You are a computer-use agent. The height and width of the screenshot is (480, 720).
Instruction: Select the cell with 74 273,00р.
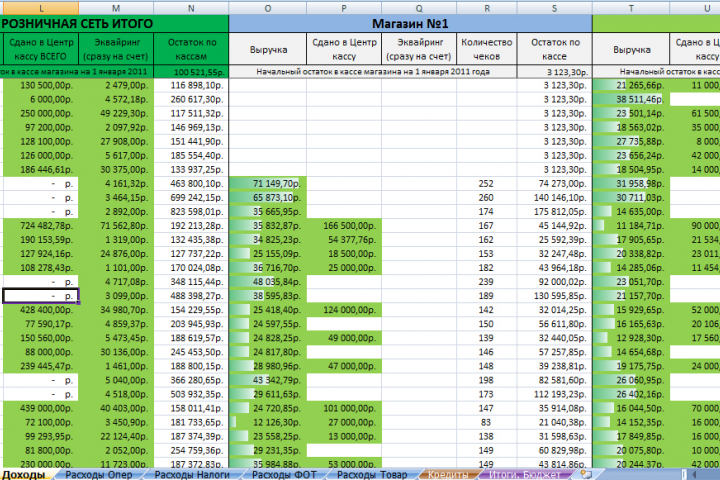coord(555,184)
